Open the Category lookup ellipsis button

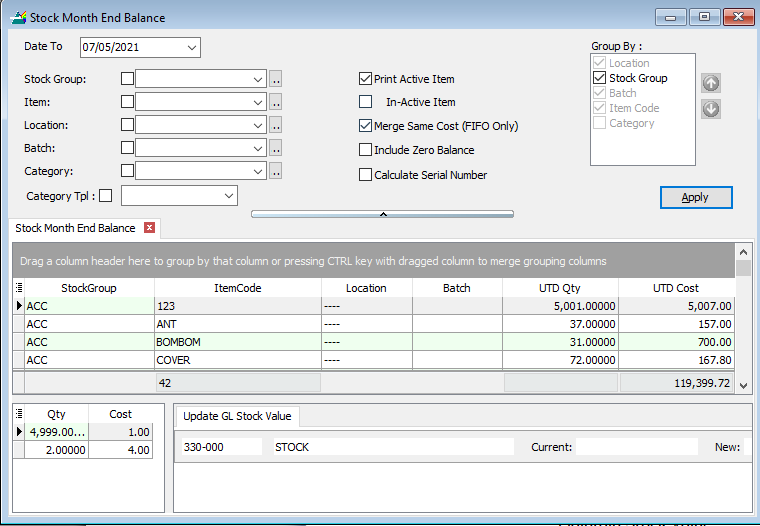click(276, 171)
